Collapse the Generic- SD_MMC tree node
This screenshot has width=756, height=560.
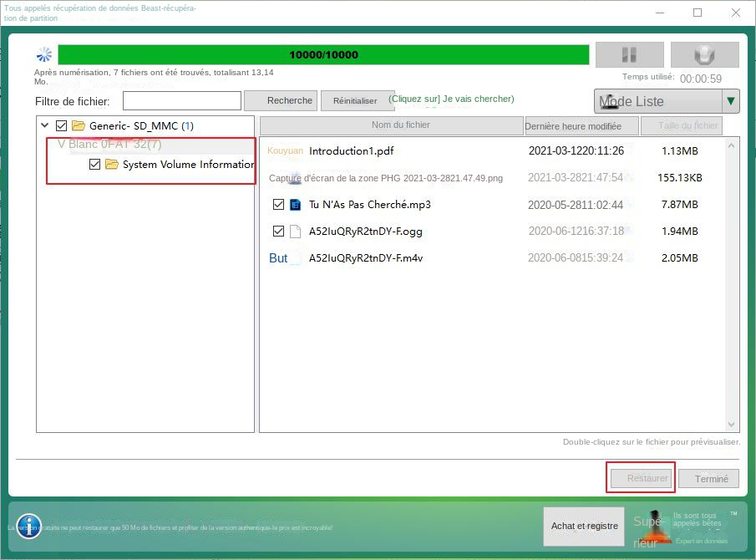pos(43,126)
